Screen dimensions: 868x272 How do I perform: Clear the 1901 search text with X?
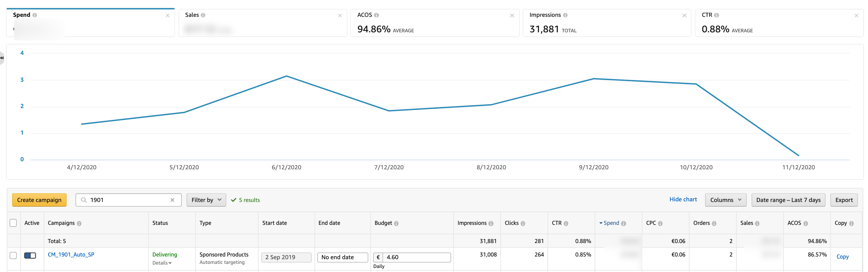[172, 200]
